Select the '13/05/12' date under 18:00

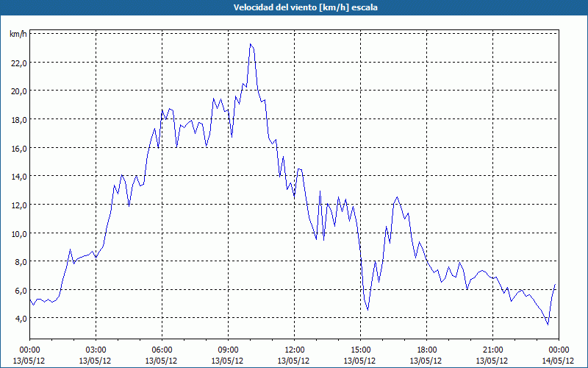click(426, 361)
